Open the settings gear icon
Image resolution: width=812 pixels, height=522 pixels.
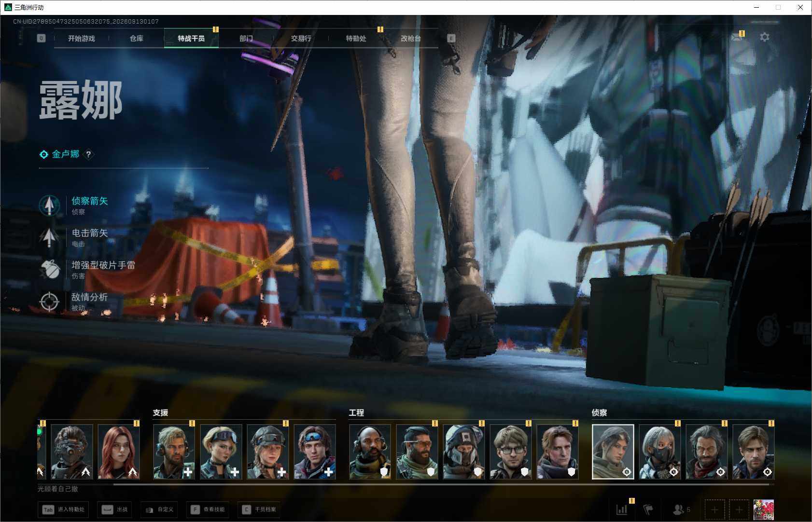765,37
